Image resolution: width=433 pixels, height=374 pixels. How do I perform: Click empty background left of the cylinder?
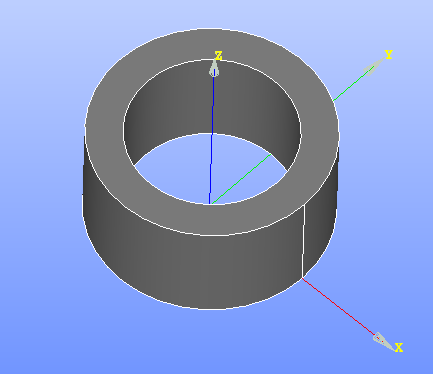40,200
